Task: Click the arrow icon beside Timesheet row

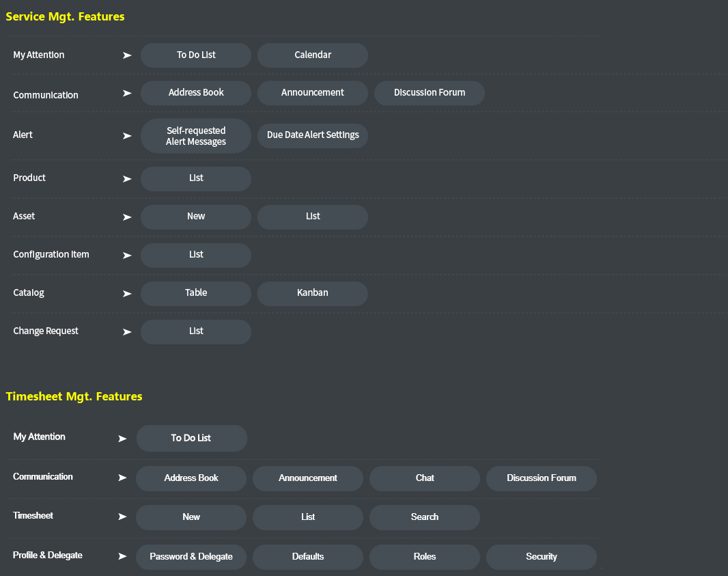Action: 122,517
